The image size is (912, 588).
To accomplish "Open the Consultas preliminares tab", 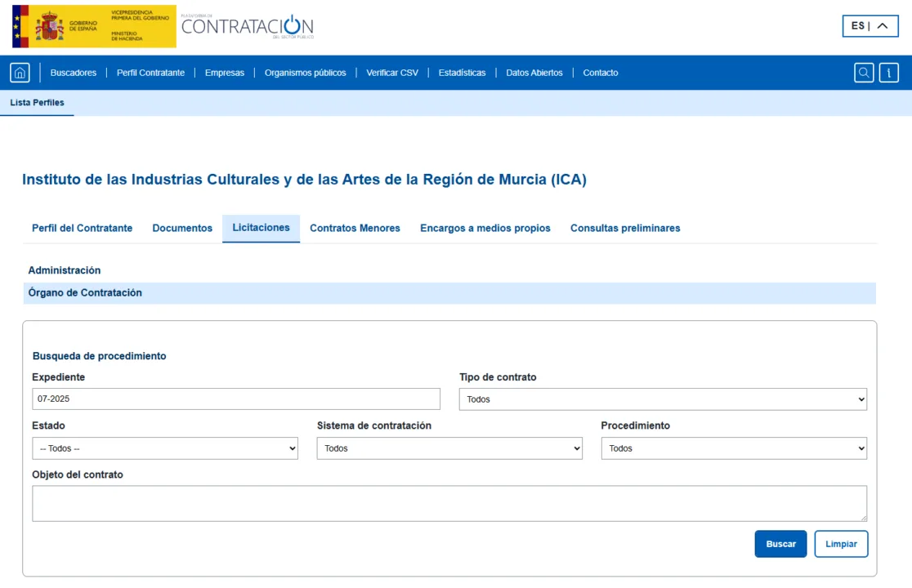I will coord(624,228).
